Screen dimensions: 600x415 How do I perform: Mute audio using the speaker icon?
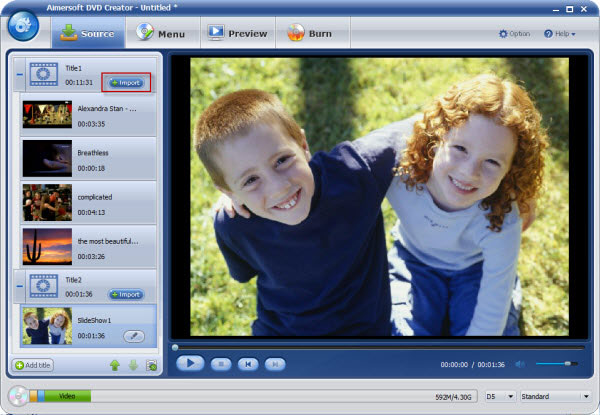tap(522, 364)
